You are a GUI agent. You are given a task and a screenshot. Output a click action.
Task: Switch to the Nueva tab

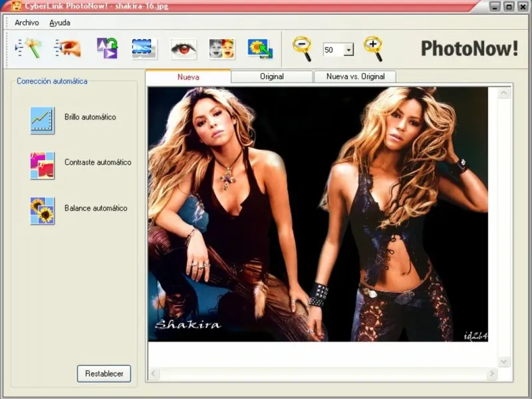[188, 77]
